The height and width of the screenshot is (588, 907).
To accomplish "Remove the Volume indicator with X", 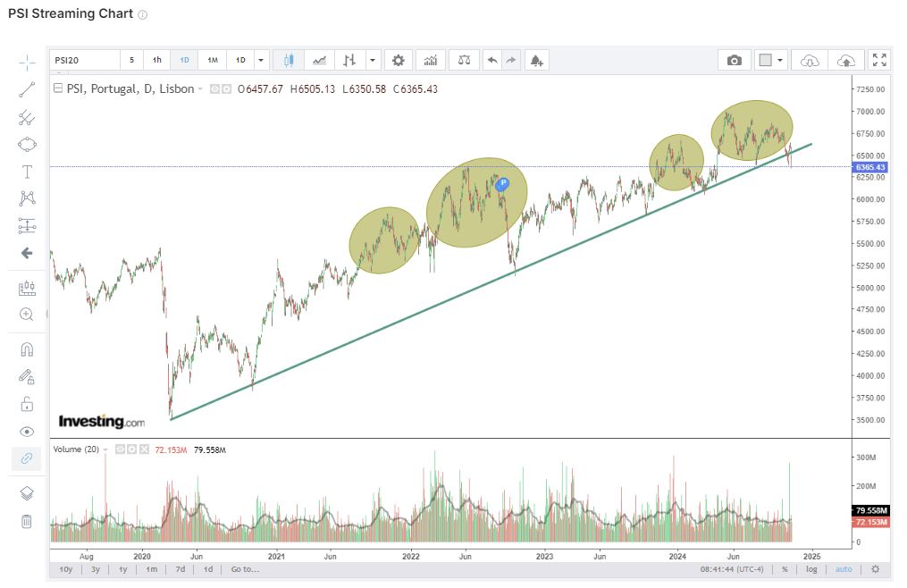I will pyautogui.click(x=144, y=449).
